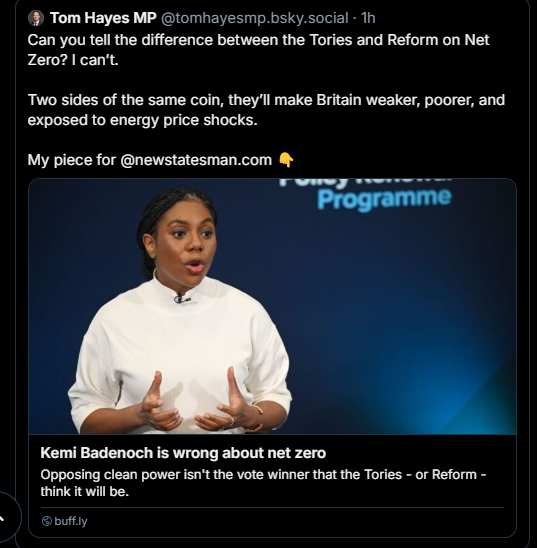Follow the @newstatesman.com mention

[196, 160]
